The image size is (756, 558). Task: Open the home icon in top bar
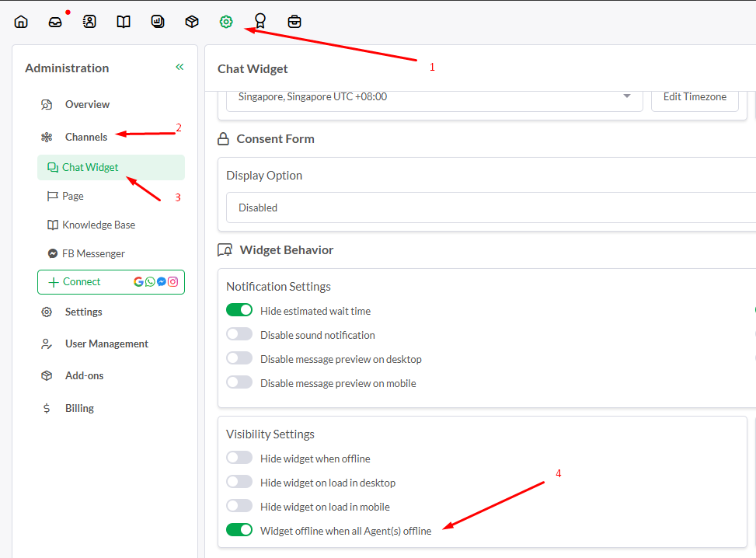coord(21,22)
